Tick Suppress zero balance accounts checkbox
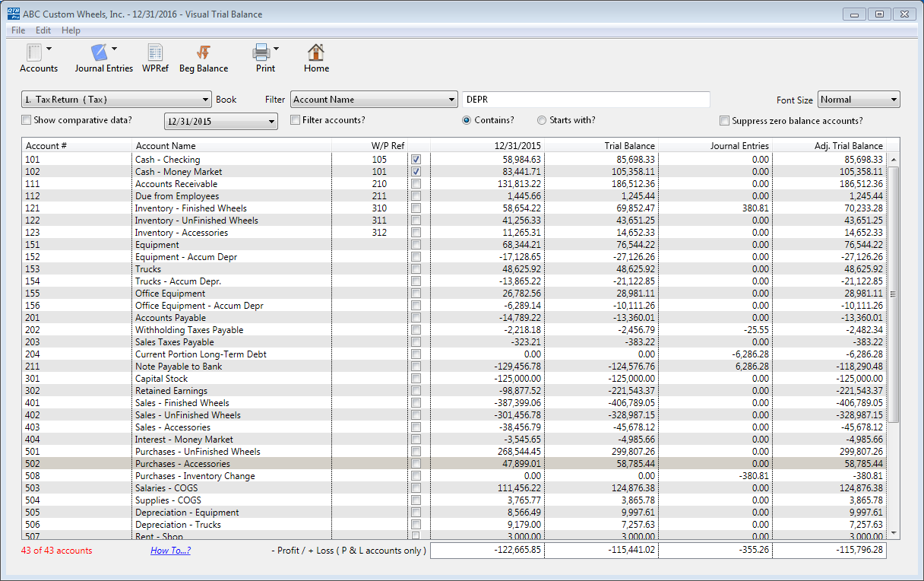Image resolution: width=924 pixels, height=581 pixels. 725,121
